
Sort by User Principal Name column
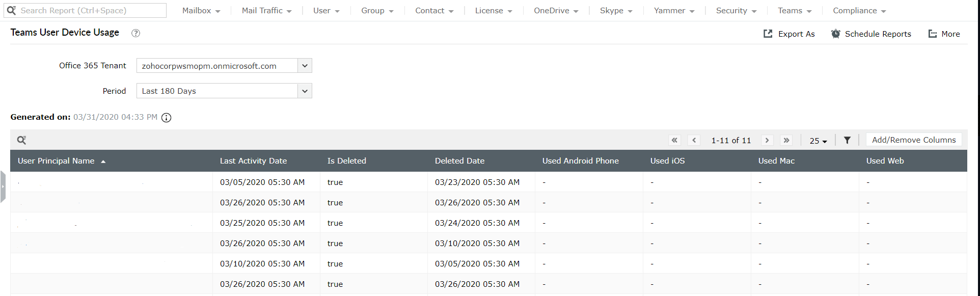pos(56,161)
